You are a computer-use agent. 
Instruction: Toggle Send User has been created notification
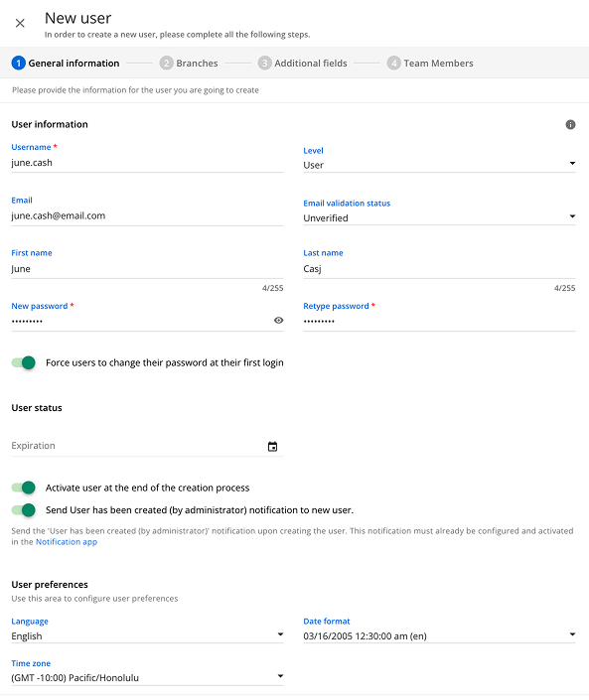(24, 509)
